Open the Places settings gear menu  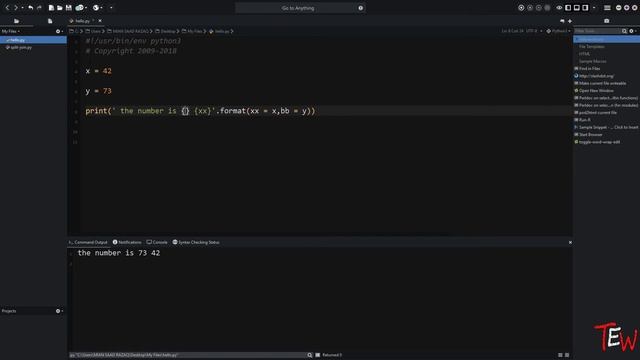click(x=59, y=31)
